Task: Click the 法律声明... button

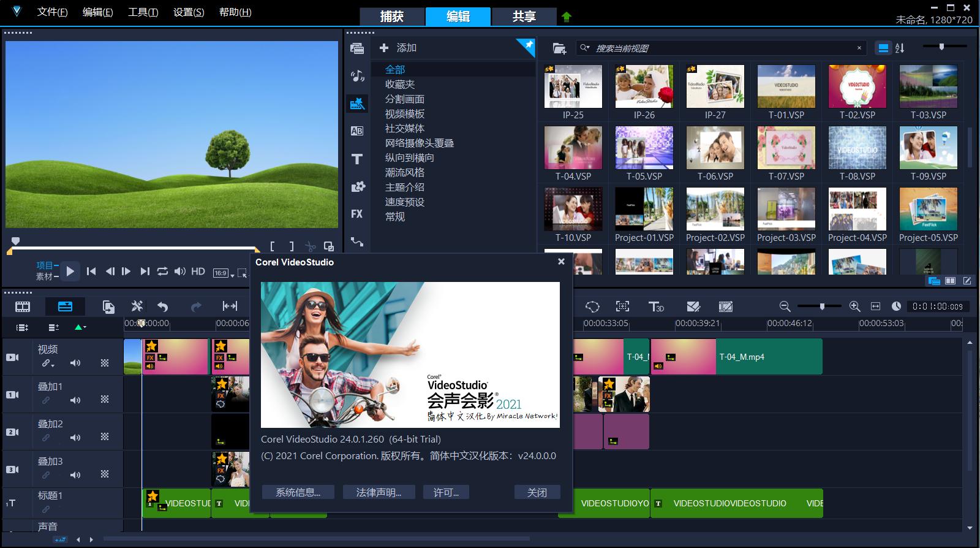Action: click(379, 492)
